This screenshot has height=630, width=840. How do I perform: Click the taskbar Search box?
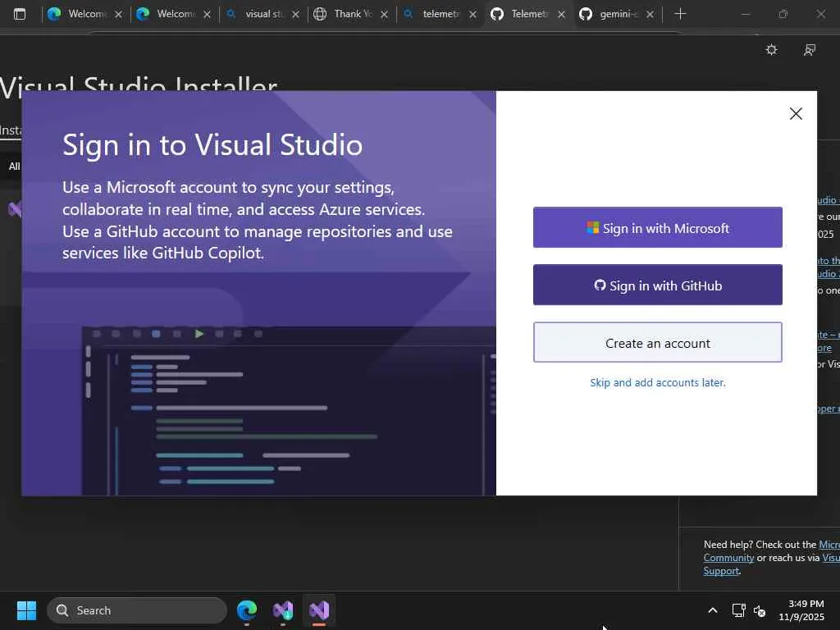point(137,610)
